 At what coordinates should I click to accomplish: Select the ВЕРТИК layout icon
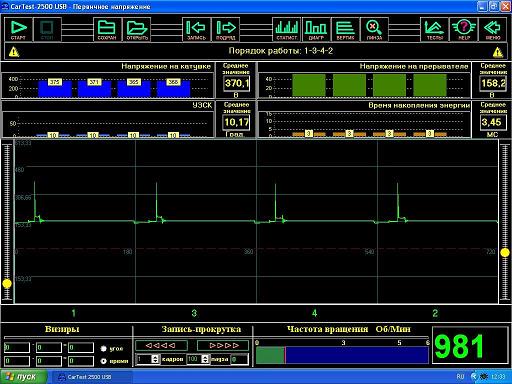pyautogui.click(x=345, y=29)
